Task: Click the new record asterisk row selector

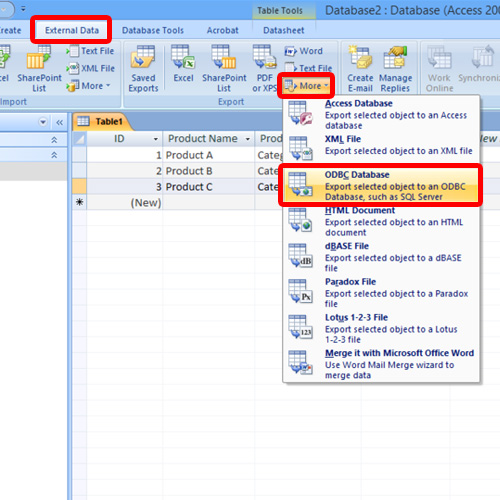Action: 79,202
